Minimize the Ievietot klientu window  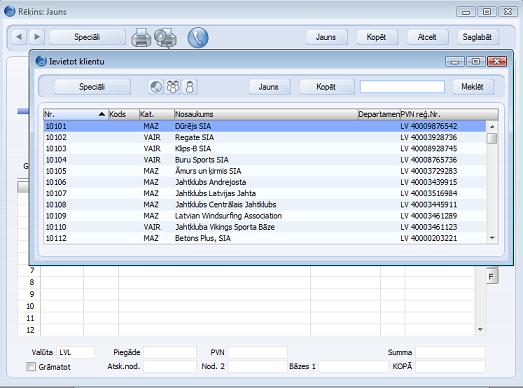pos(455,62)
